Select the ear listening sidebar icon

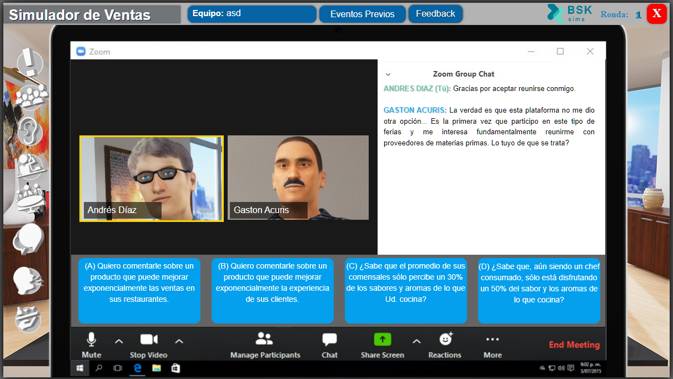point(29,130)
